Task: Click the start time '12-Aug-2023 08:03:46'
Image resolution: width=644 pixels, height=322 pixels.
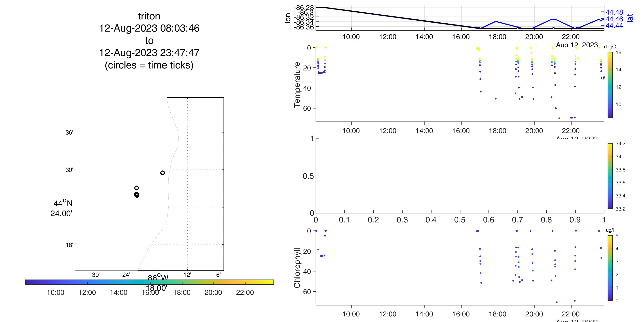Action: 149,28
